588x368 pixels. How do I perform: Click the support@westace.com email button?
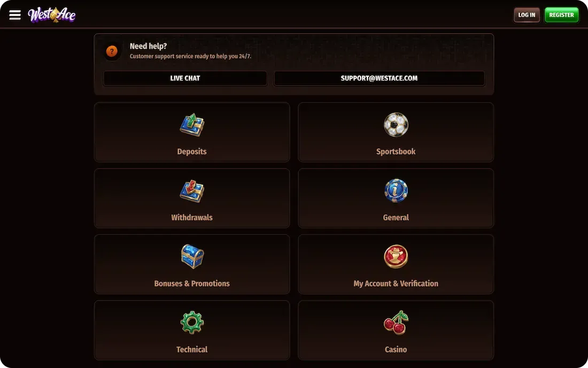coord(379,79)
